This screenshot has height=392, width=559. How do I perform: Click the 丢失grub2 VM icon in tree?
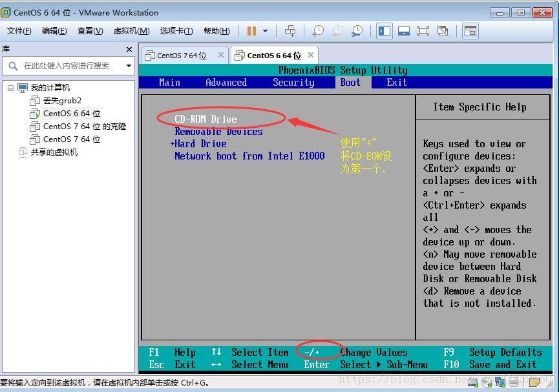point(35,101)
